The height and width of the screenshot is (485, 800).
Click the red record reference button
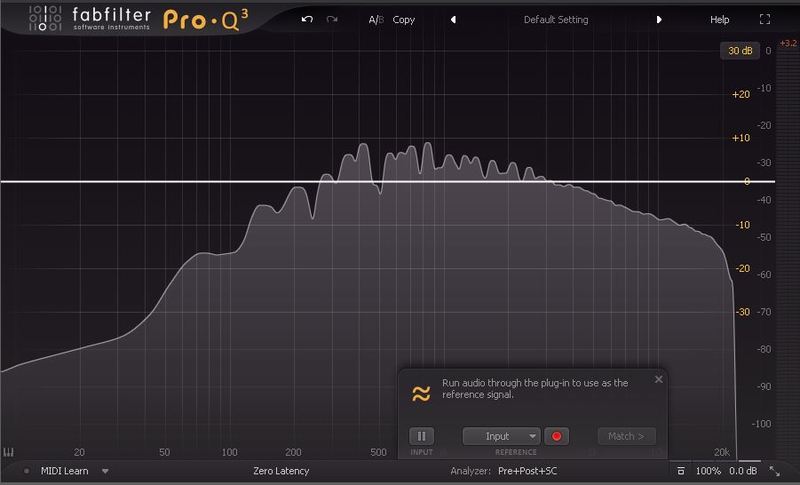point(556,436)
